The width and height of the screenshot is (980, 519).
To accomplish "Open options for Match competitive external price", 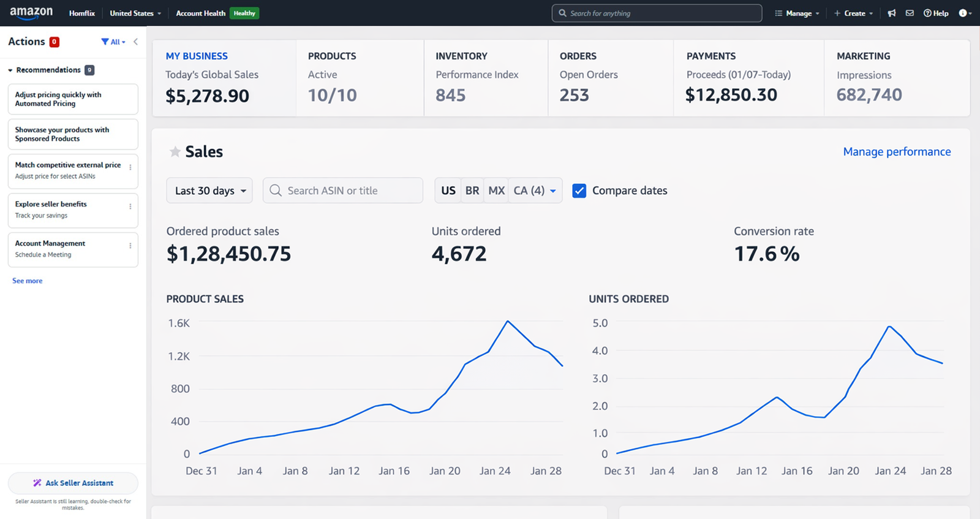I will (x=130, y=167).
